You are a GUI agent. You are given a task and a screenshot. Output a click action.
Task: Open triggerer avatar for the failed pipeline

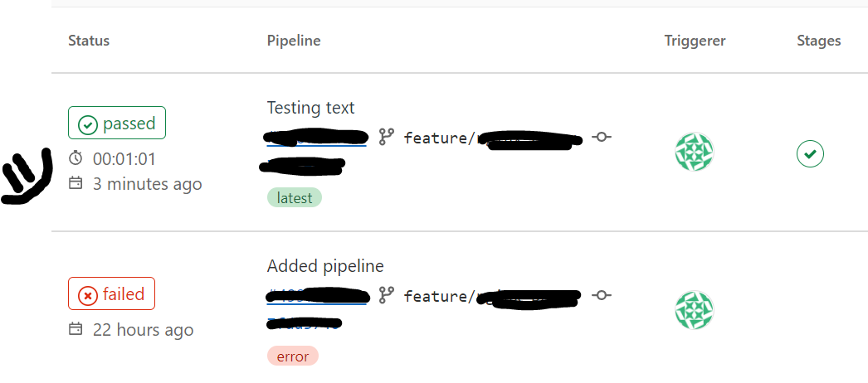[695, 310]
